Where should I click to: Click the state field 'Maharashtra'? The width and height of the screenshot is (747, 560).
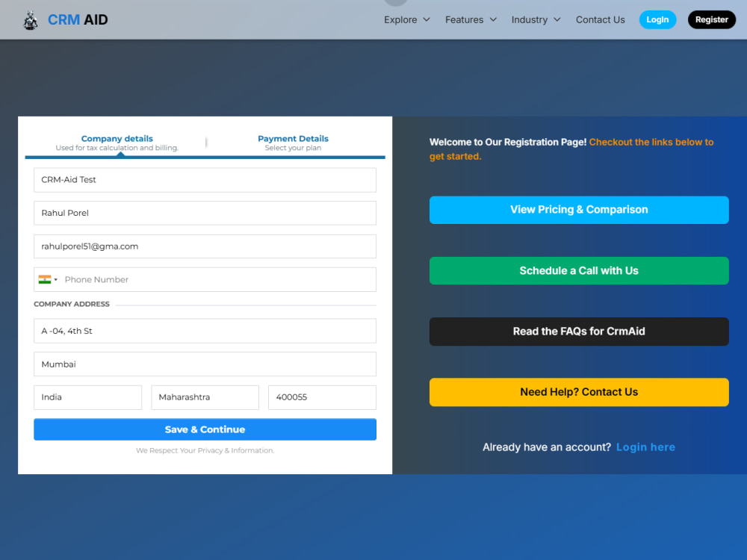click(205, 397)
